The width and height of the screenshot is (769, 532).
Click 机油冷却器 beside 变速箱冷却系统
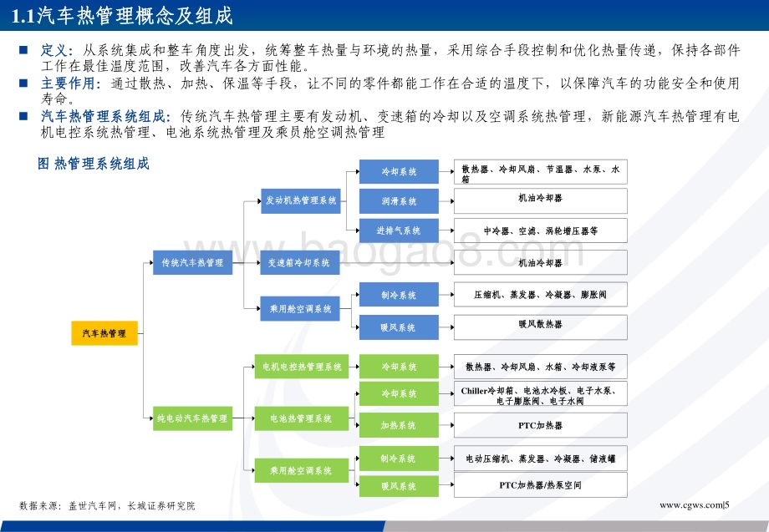click(541, 262)
